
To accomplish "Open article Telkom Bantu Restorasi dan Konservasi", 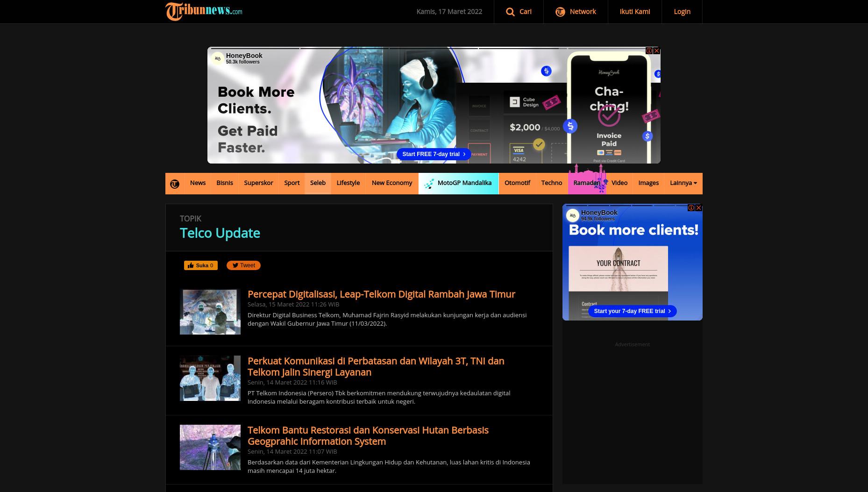I will coord(368,435).
